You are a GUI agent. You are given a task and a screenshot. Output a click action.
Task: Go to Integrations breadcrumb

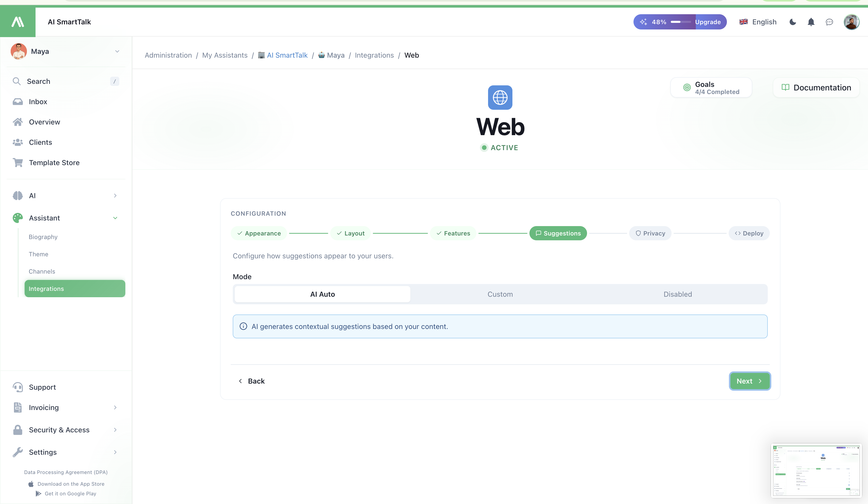pyautogui.click(x=374, y=55)
